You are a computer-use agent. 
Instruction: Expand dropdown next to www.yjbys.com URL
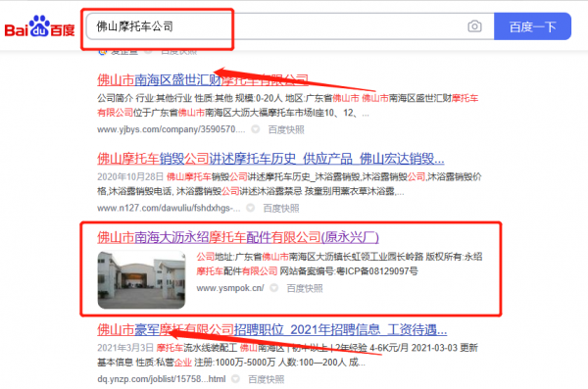256,129
